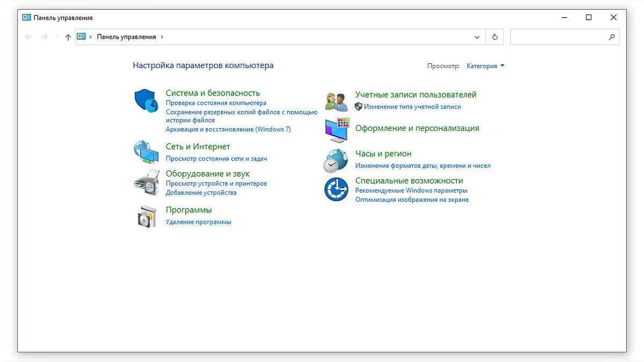
Task: Go up one level with up arrow
Action: [68, 37]
